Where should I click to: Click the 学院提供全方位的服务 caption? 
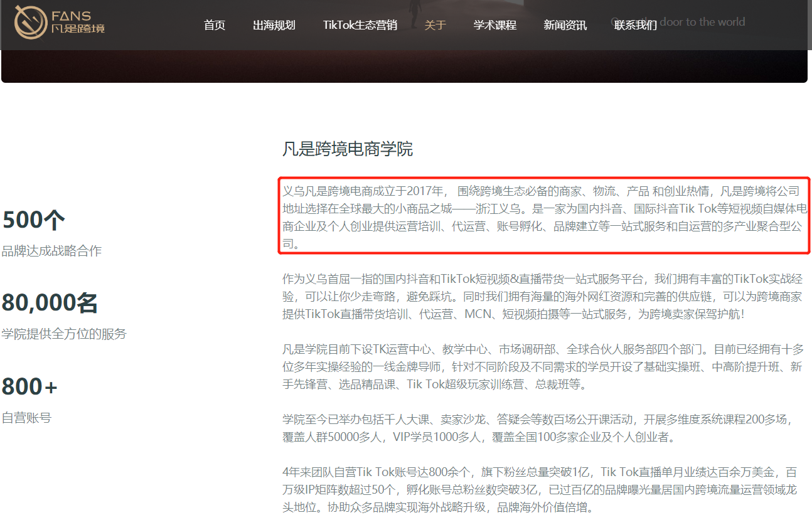pyautogui.click(x=64, y=334)
